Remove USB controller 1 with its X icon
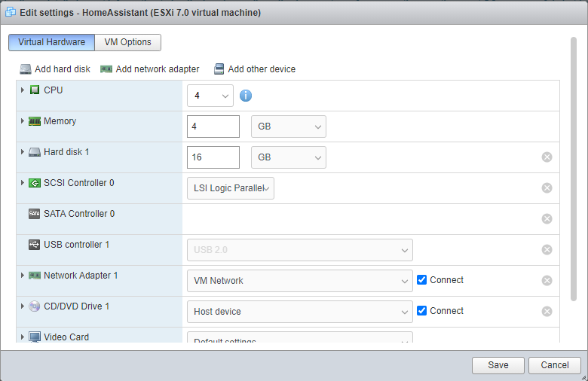The height and width of the screenshot is (381, 588). click(547, 249)
